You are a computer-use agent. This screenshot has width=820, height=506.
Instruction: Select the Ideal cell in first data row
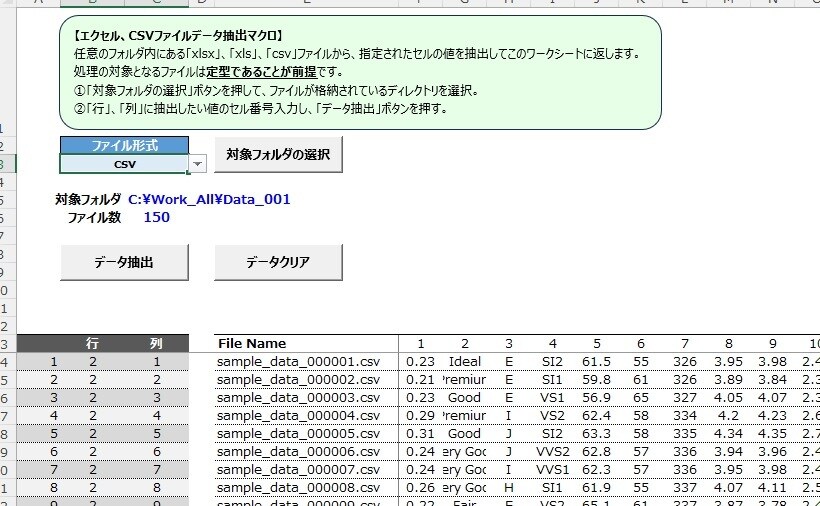pyautogui.click(x=464, y=362)
